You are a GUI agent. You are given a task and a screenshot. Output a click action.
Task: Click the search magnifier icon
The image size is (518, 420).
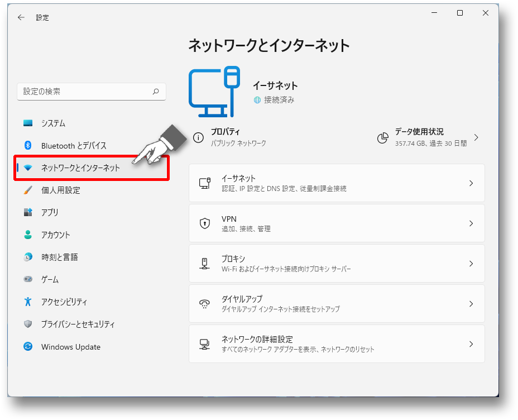(x=156, y=92)
